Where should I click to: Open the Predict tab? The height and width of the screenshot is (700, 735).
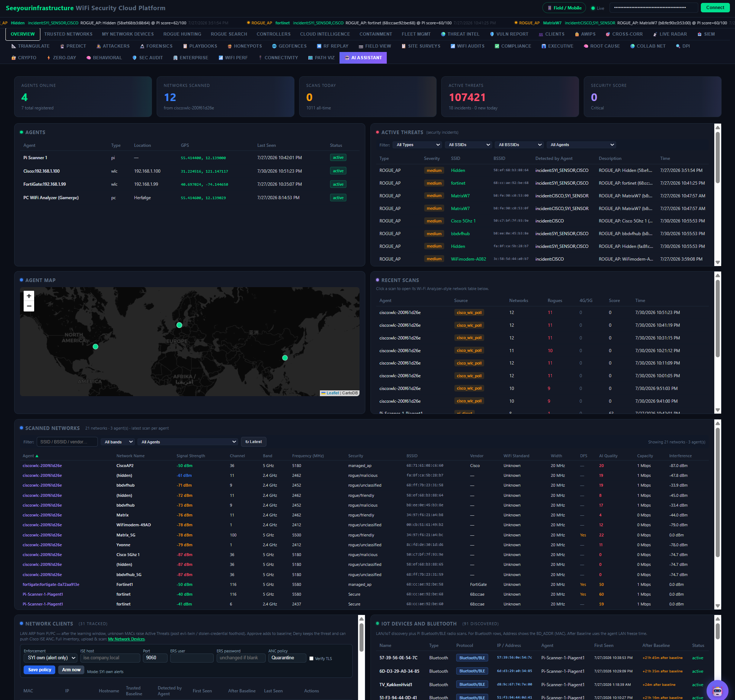point(73,46)
